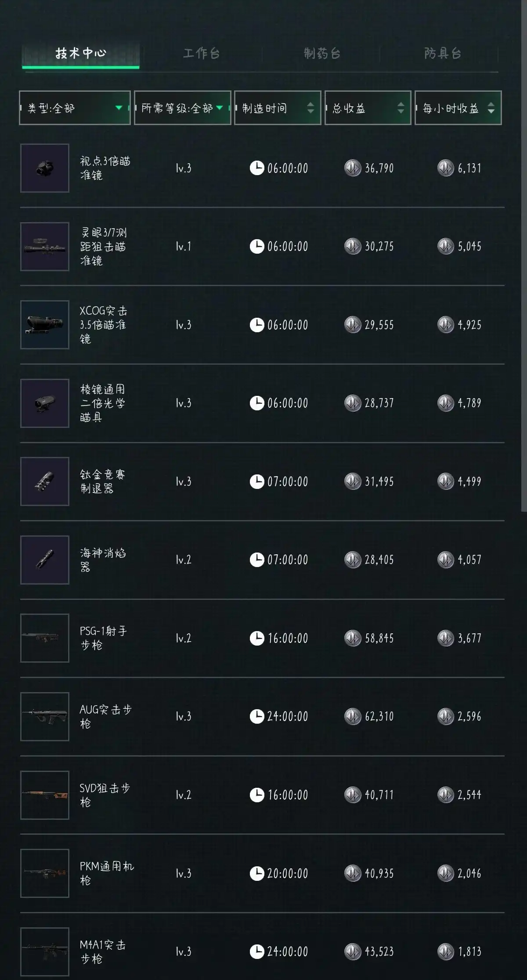
Task: Click the PSG-1射手步枪 rifle icon
Action: pos(45,638)
